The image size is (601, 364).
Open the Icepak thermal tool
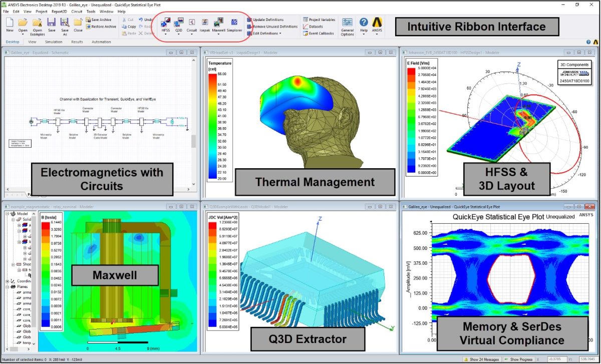pyautogui.click(x=205, y=23)
